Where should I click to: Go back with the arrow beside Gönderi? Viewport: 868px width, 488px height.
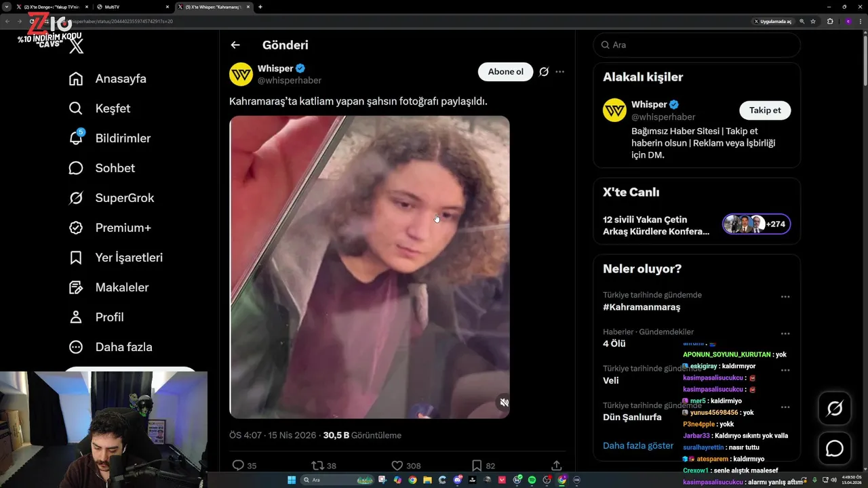(235, 45)
